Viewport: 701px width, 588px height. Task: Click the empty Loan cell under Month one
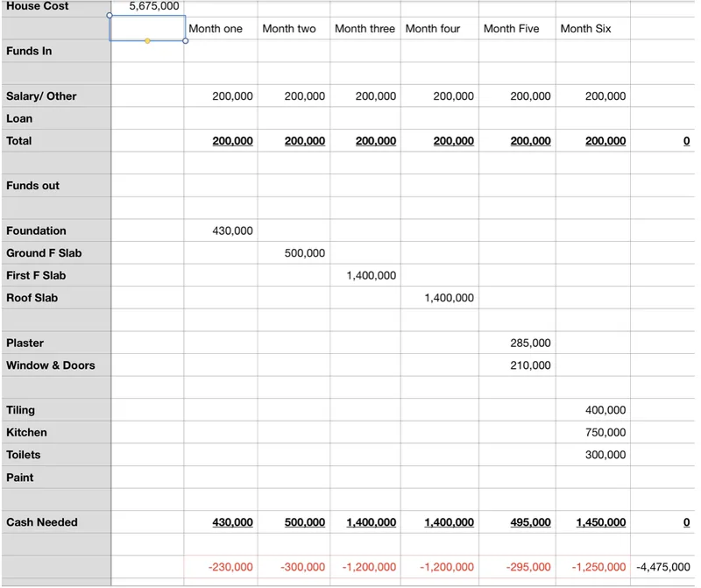coord(221,118)
